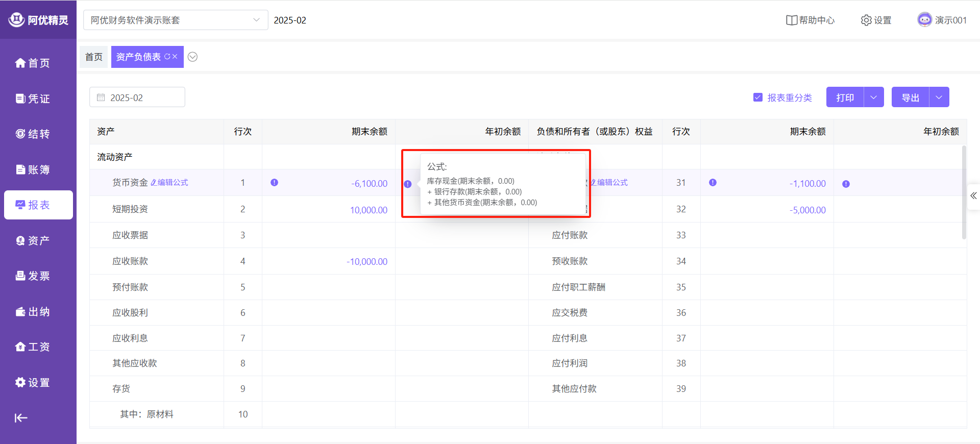Viewport: 980px width, 444px height.
Task: Expand the 导出 export options arrow
Action: pos(939,97)
